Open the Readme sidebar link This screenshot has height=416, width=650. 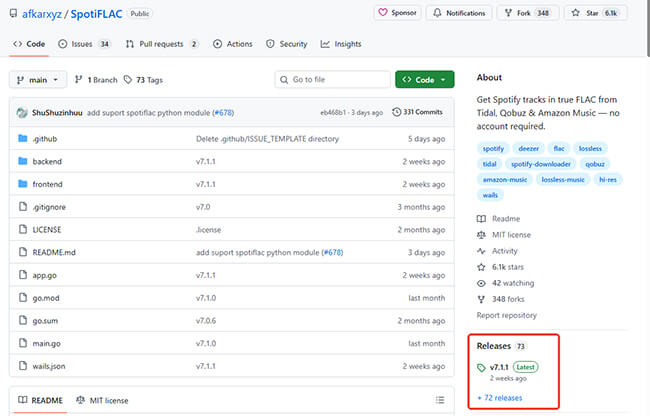498,219
